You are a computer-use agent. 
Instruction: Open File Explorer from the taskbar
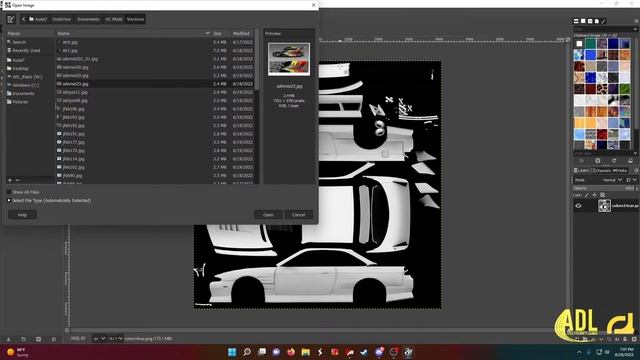(305, 352)
